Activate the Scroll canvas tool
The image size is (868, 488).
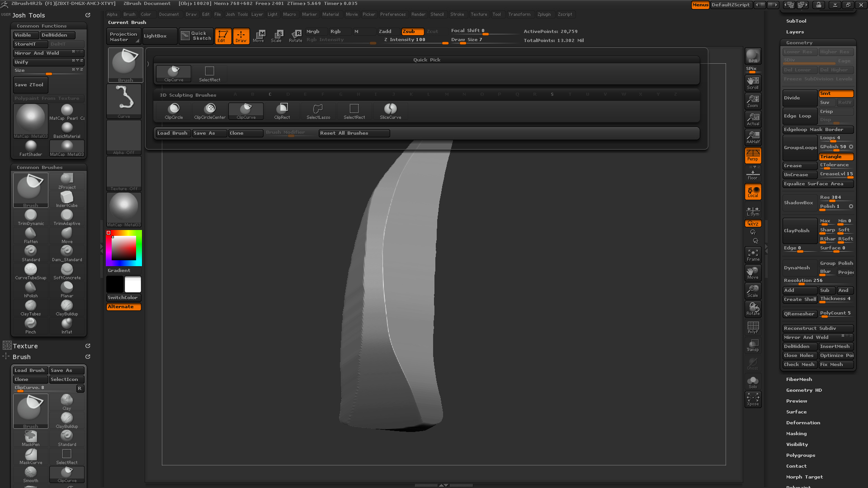coord(753,83)
